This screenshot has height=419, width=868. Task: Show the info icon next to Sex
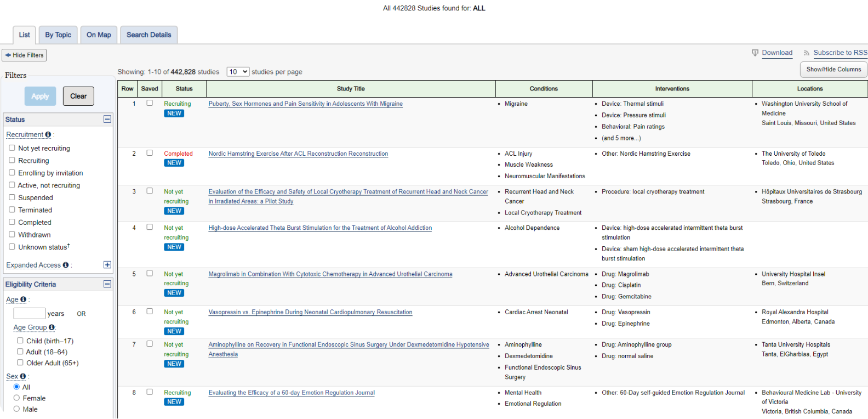(x=23, y=376)
